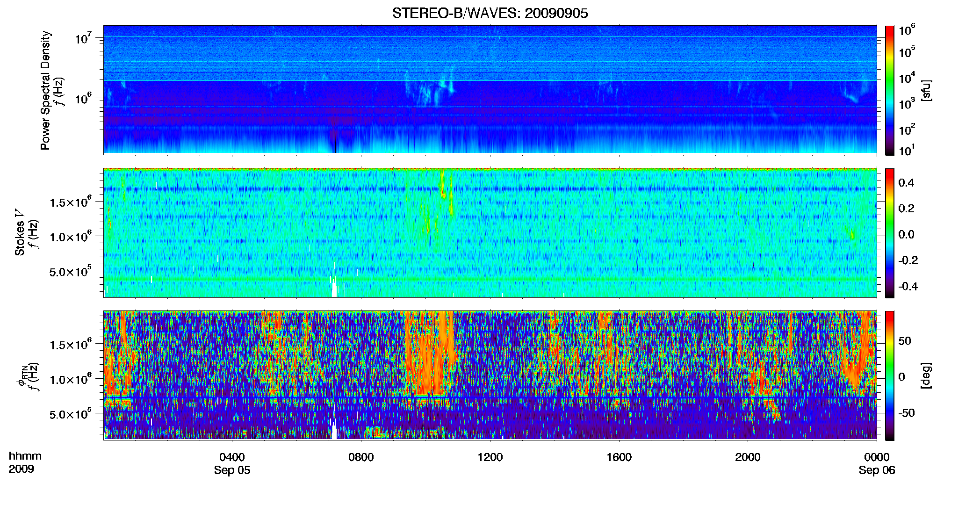The image size is (980, 505).
Task: Click the 0.2 label on the Stokes V color bar
Action: point(906,209)
